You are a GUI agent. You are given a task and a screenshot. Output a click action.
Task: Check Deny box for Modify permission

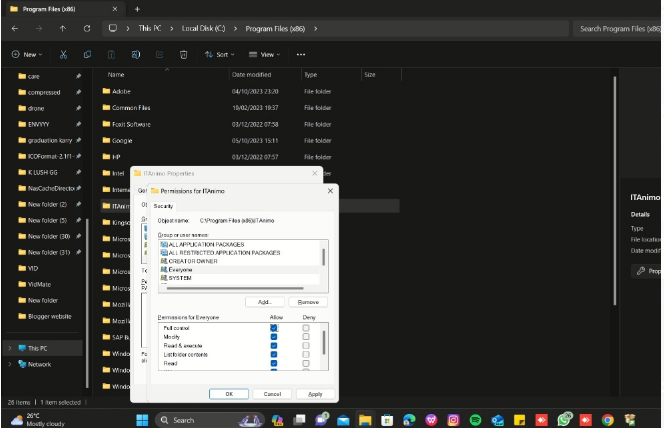[x=306, y=337]
